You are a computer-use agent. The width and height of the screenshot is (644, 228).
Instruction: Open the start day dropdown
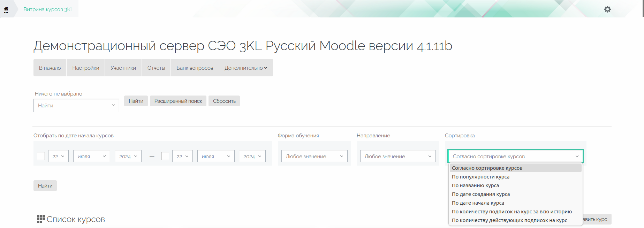pyautogui.click(x=58, y=156)
